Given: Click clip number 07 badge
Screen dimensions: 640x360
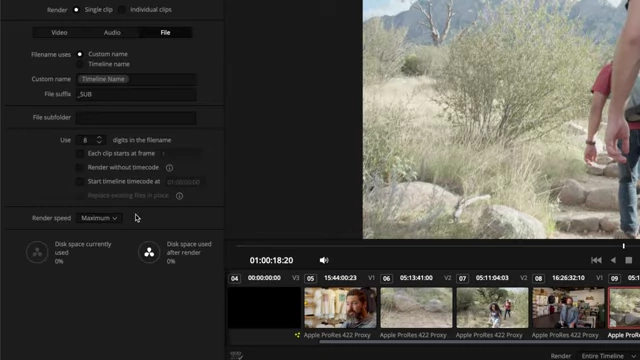Looking at the screenshot, I should point(462,278).
